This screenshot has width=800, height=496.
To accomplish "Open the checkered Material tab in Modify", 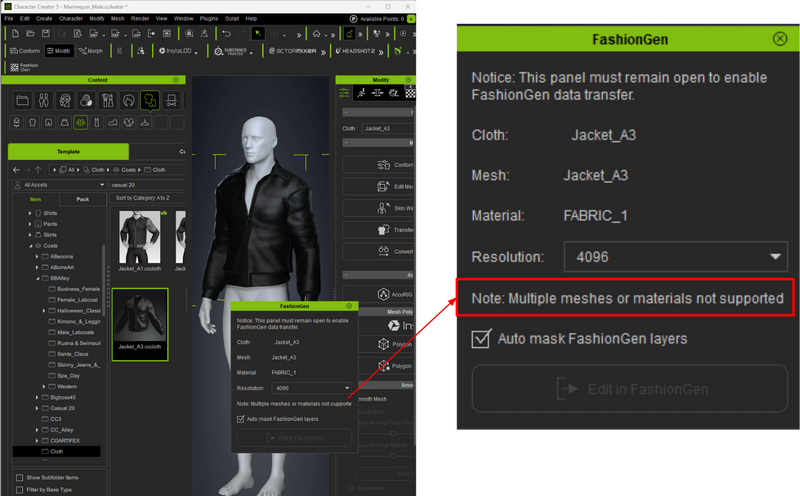I will pyautogui.click(x=410, y=93).
